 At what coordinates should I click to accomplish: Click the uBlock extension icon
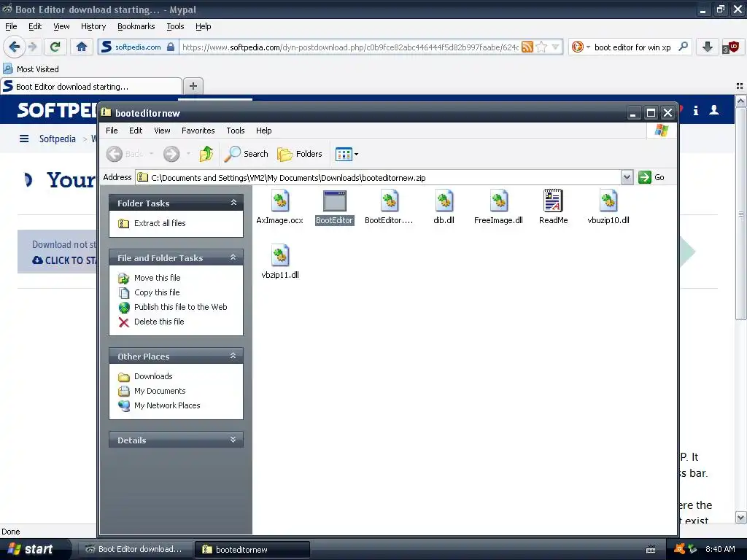731,47
